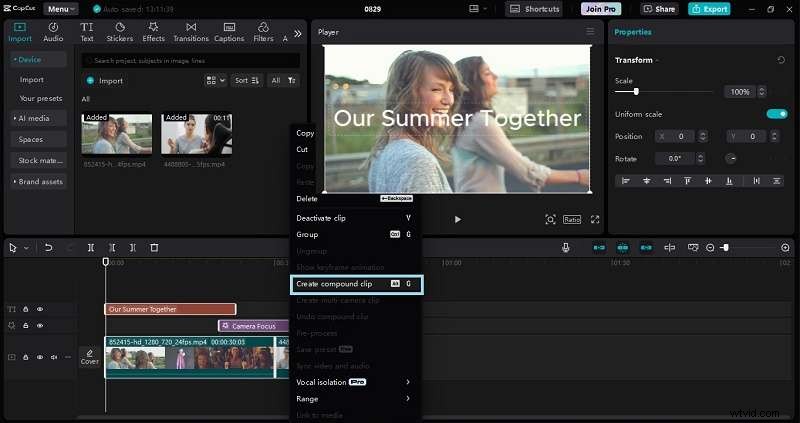Align selection to the right edge

[667, 181]
